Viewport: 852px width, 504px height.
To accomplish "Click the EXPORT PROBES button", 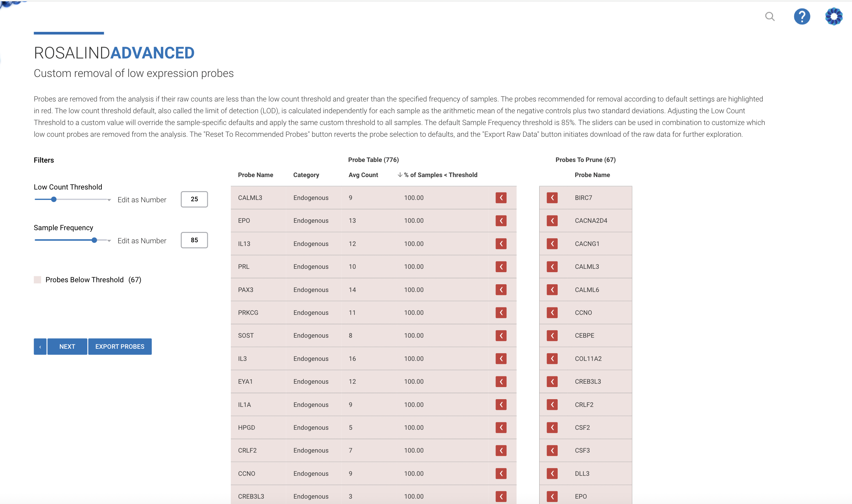I will [120, 346].
